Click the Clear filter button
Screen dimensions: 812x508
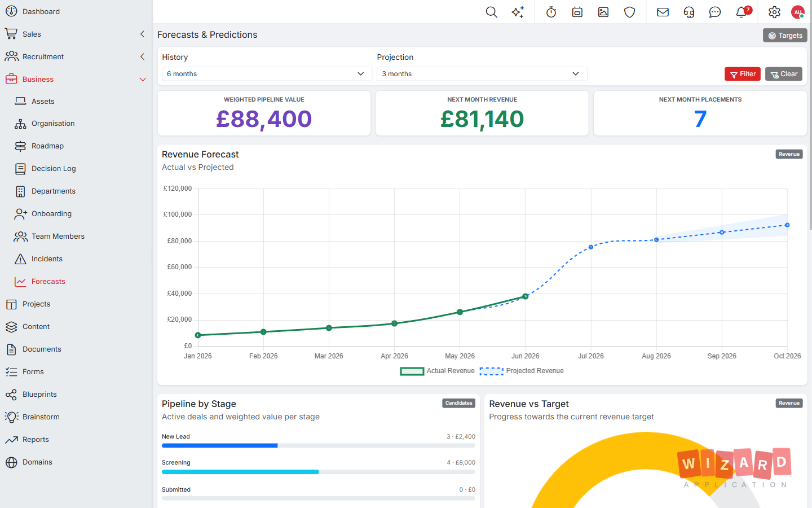784,74
